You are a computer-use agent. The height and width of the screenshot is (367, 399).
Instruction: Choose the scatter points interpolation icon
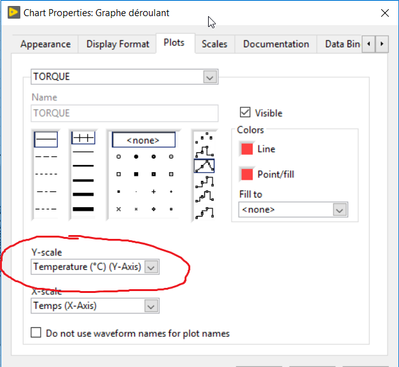pos(204,138)
